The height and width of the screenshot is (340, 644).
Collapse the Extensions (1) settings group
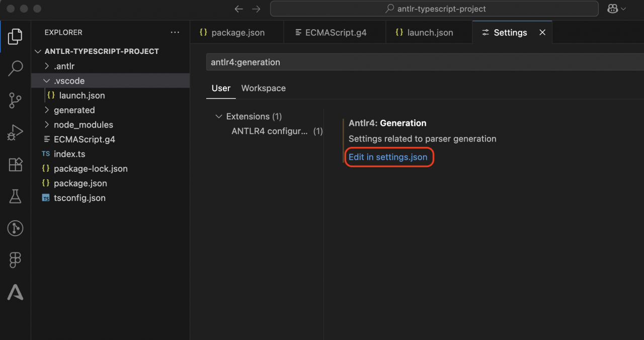point(218,116)
